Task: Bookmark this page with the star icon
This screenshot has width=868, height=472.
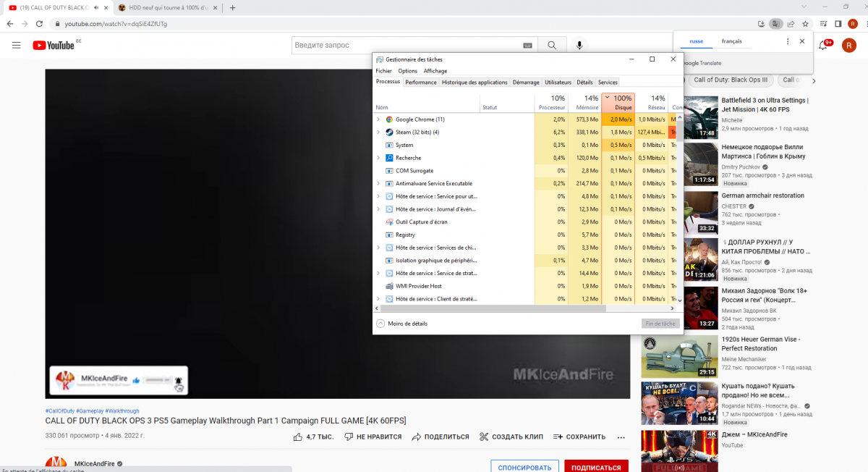Action: point(805,23)
